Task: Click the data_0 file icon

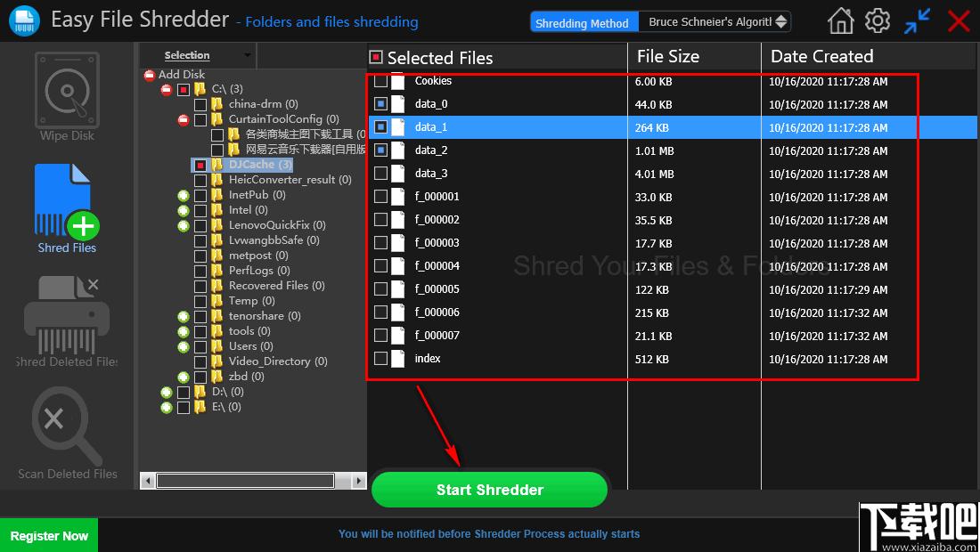Action: point(398,103)
